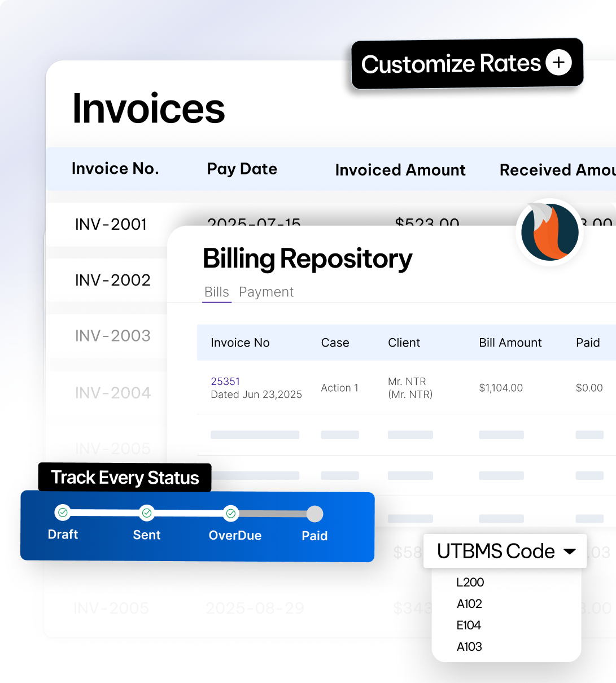Click the Paid status step circle
The height and width of the screenshot is (683, 616).
(x=314, y=514)
